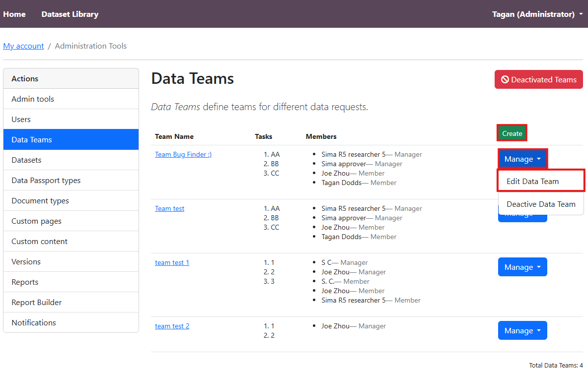Open the team test 2 link

click(172, 326)
